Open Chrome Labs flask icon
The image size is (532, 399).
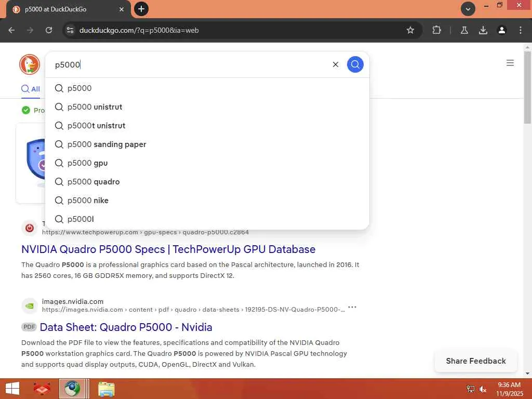pos(464,30)
